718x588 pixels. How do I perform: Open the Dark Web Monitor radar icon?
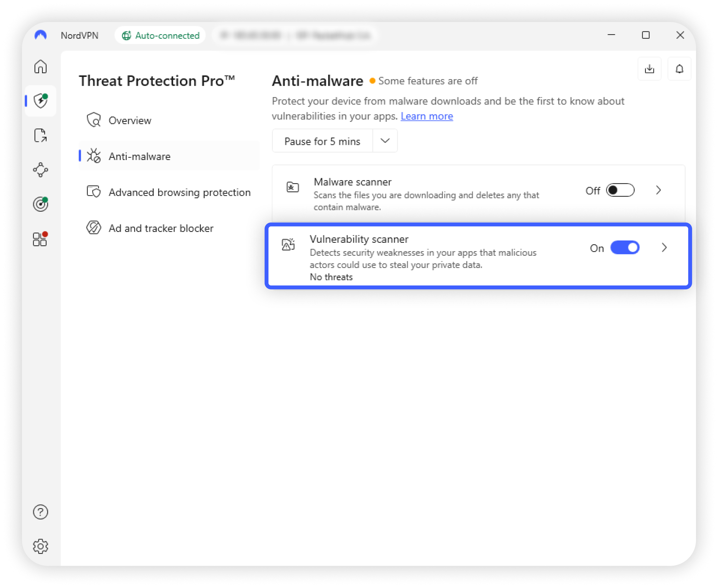click(x=41, y=204)
